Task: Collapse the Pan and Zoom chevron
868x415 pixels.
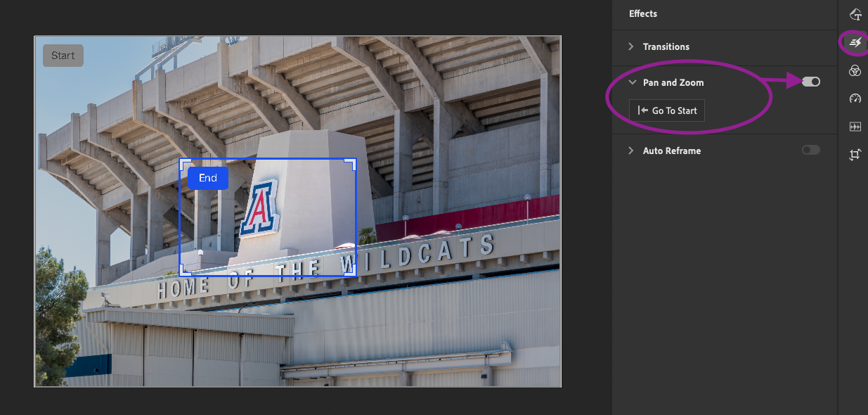Action: (x=631, y=82)
